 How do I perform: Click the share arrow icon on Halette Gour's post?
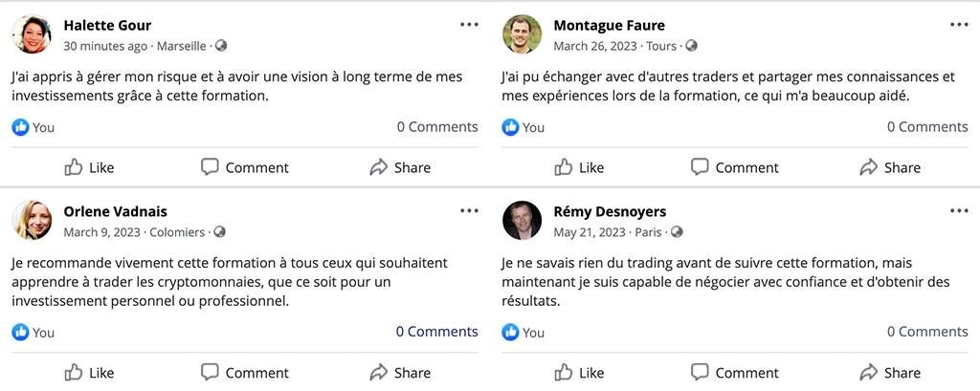(x=379, y=167)
